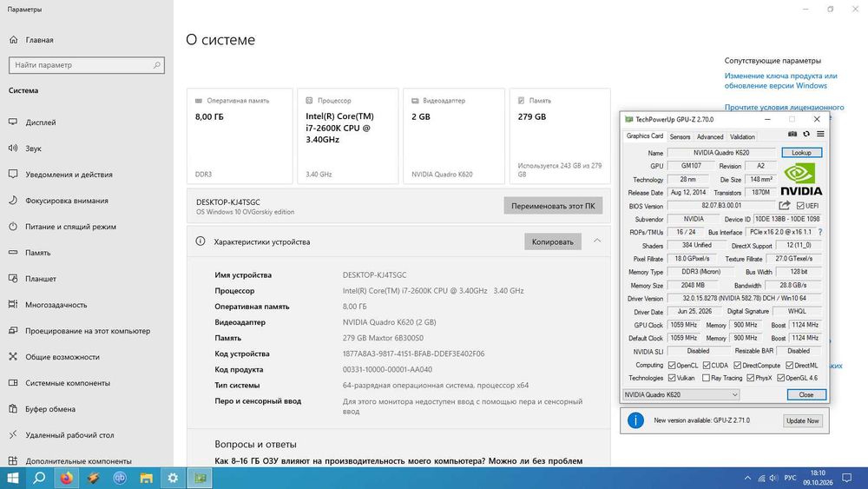Click the GPU-Z refresh icon
868x489 pixels.
(806, 134)
